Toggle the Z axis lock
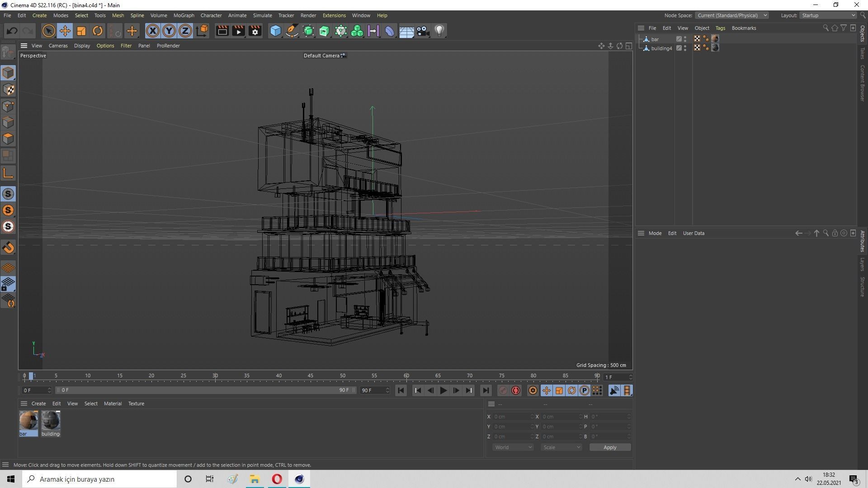This screenshot has width=868, height=488. (185, 31)
